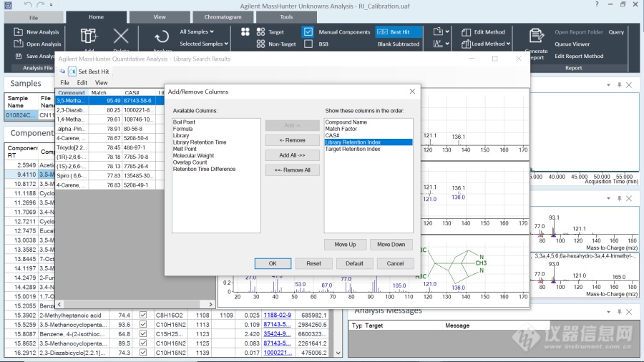
Task: Select Target Retention Index in shown columns
Action: coord(352,149)
